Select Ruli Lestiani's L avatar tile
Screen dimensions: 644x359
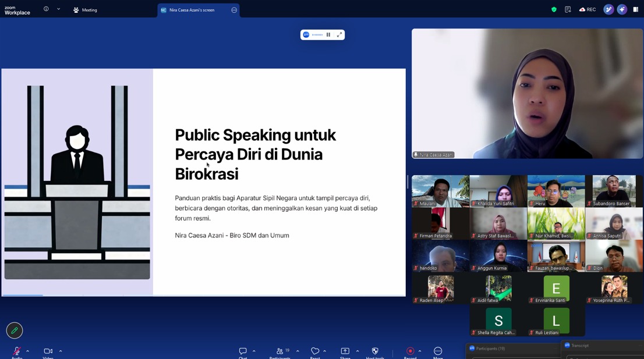tap(556, 321)
